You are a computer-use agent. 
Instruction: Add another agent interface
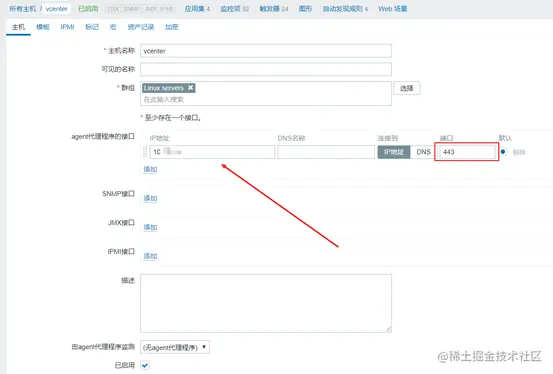[150, 169]
